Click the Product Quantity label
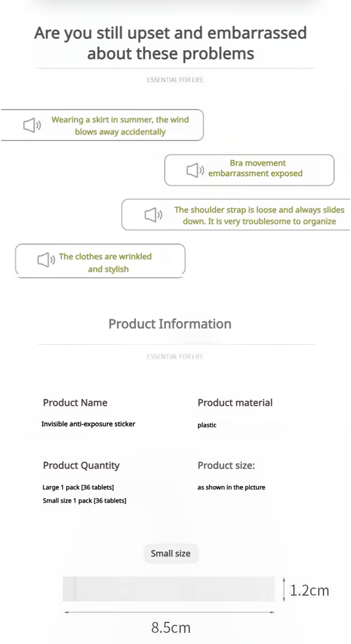The height and width of the screenshot is (644, 351). pos(81,465)
